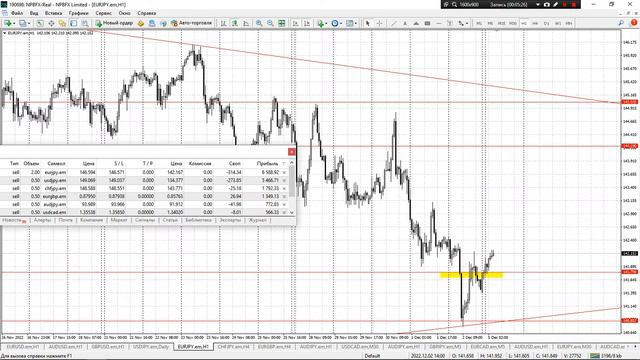Zoom out on the chart
The width and height of the screenshot is (640, 360).
[x=270, y=23]
